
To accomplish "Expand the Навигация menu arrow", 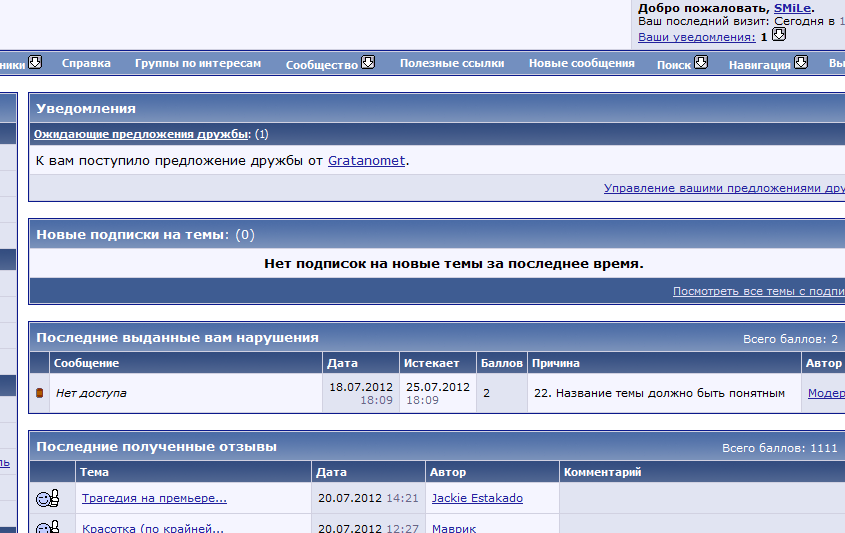I will [801, 63].
